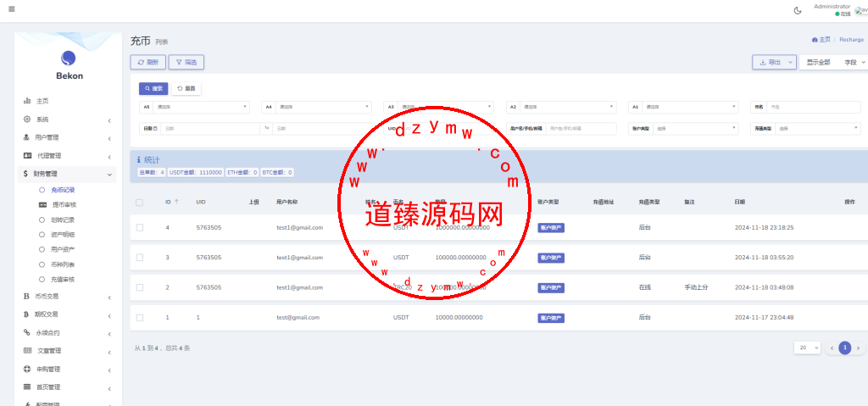Click the lifebuoy icon beside 申购管理
This screenshot has height=406, width=868.
[26, 369]
